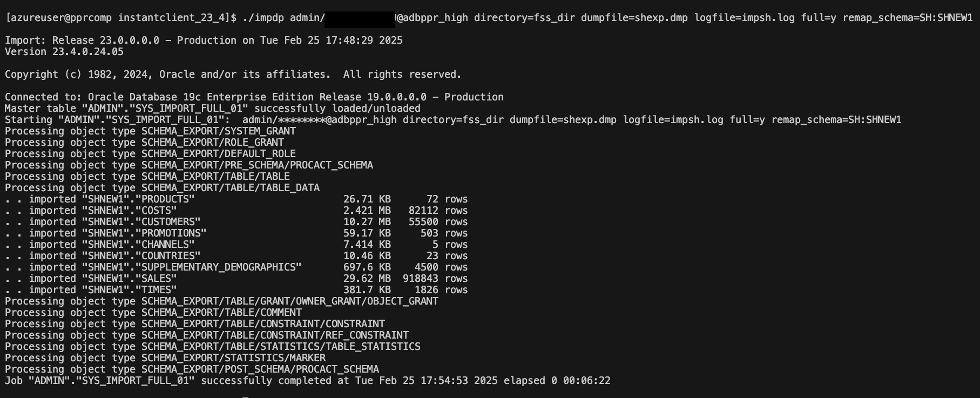Screen dimensions: 980x398
Task: Click the SCHEMA_EXPORT/STATISTICS/MARKER text
Action: [x=233, y=358]
